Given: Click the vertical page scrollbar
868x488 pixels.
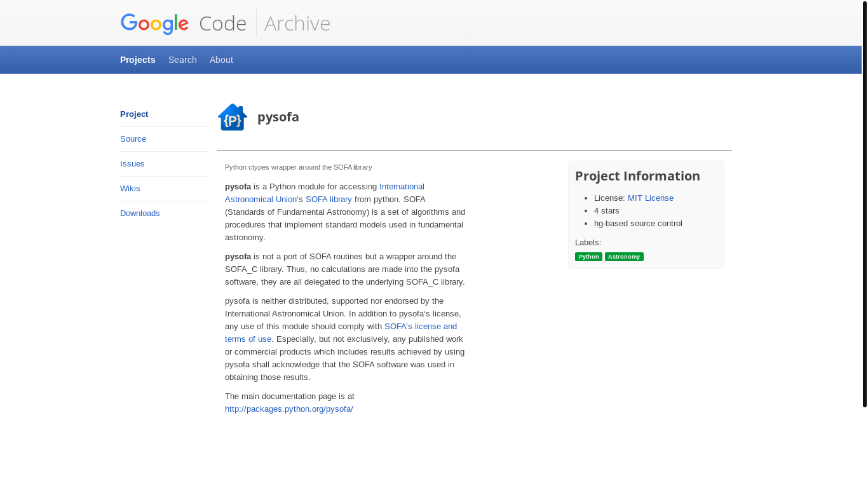Looking at the screenshot, I should coord(865,203).
